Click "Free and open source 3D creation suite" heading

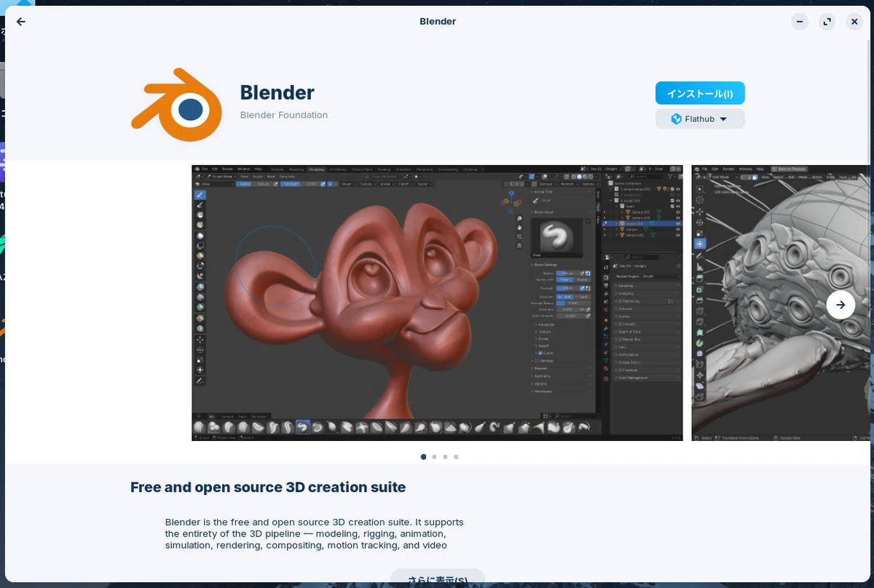pyautogui.click(x=268, y=487)
